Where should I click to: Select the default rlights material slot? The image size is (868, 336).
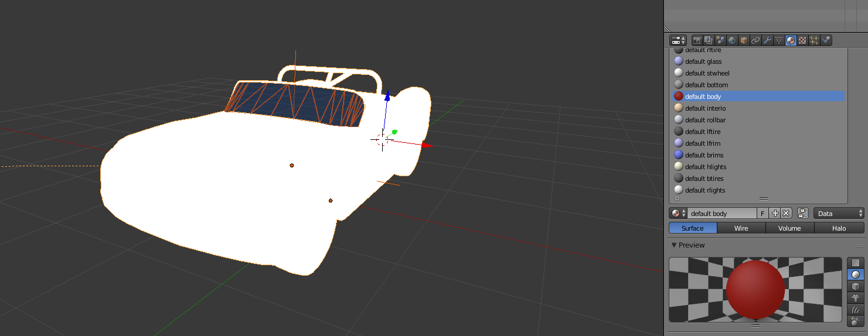click(x=758, y=190)
